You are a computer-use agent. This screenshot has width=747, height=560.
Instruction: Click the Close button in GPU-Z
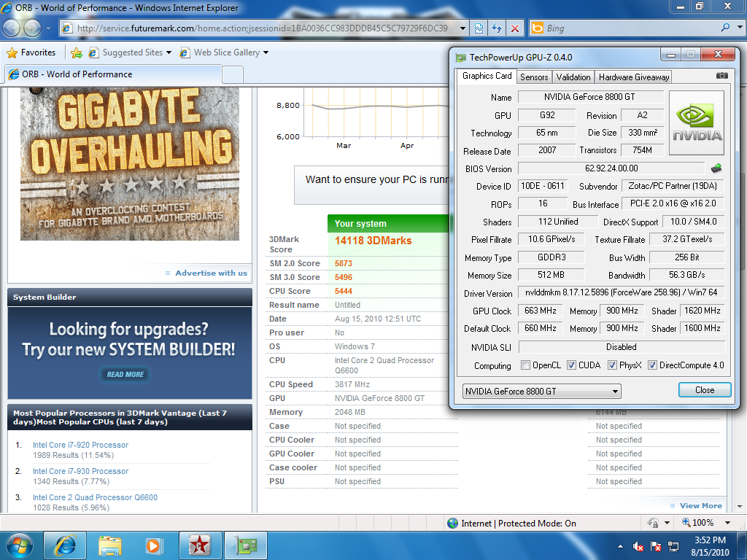click(705, 390)
